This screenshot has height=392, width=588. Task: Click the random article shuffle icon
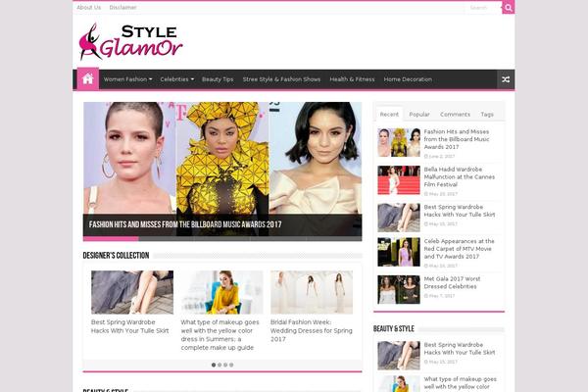tap(506, 79)
